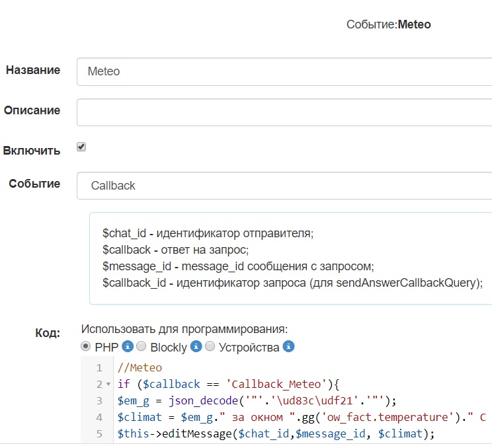The height and width of the screenshot is (448, 492).
Task: Click the json_decode code line
Action: [x=265, y=400]
